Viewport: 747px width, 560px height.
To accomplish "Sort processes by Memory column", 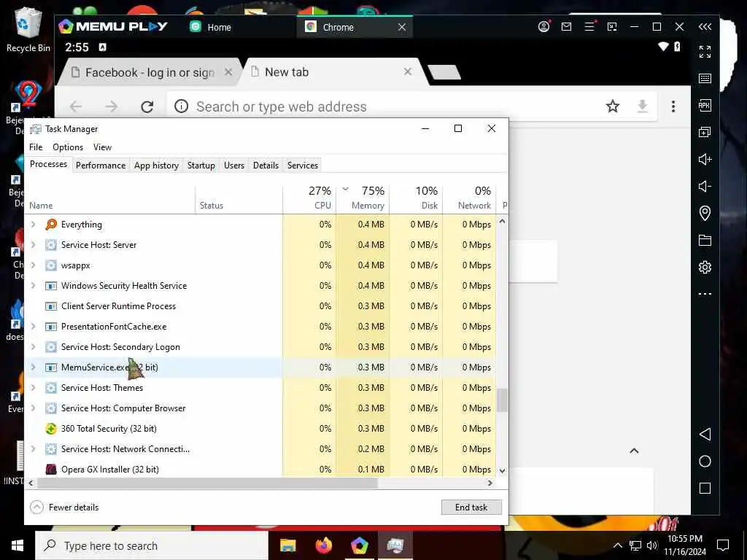I will click(363, 198).
